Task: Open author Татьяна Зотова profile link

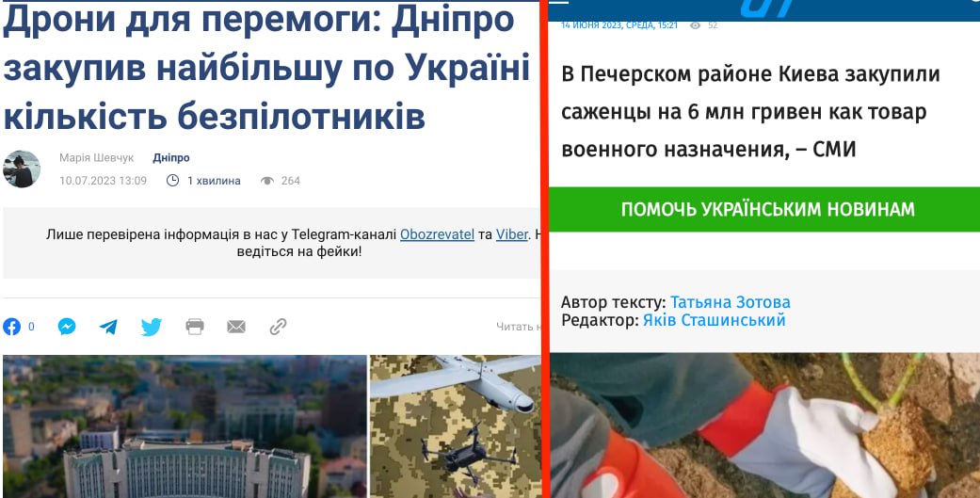Action: click(x=730, y=302)
